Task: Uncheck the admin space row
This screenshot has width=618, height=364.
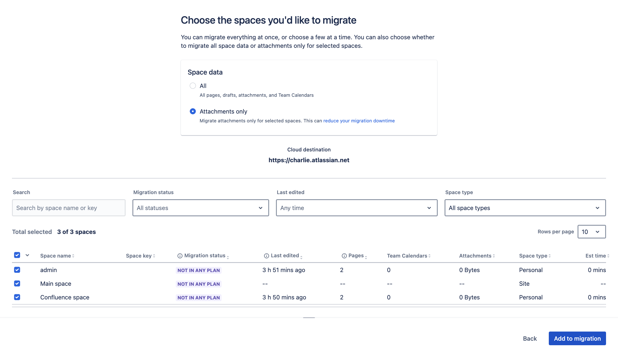Action: pos(17,270)
